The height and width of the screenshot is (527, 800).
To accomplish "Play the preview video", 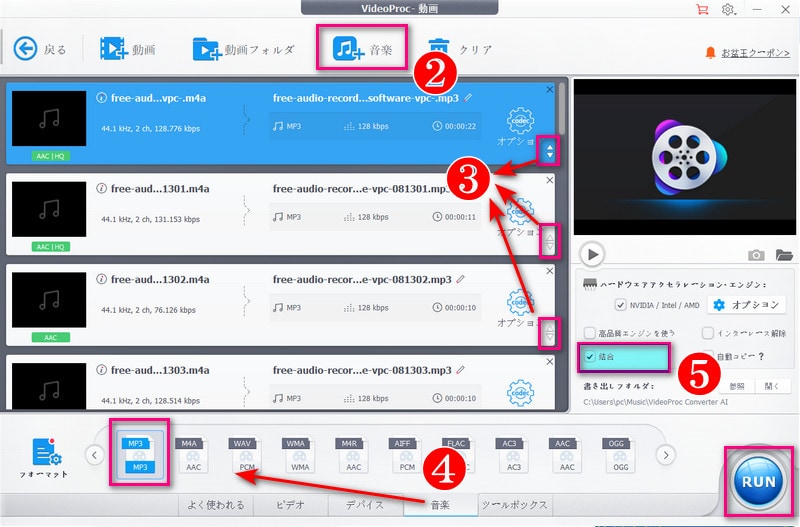I will tap(592, 254).
